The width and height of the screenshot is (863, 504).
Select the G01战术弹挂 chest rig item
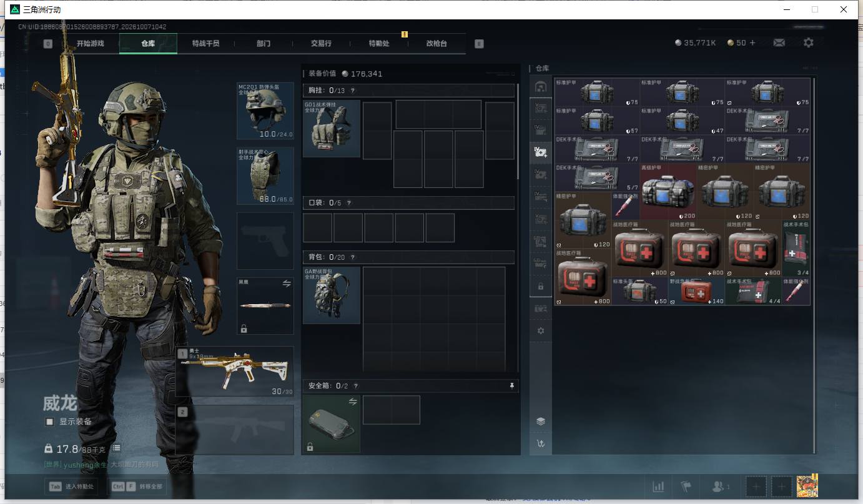(332, 129)
